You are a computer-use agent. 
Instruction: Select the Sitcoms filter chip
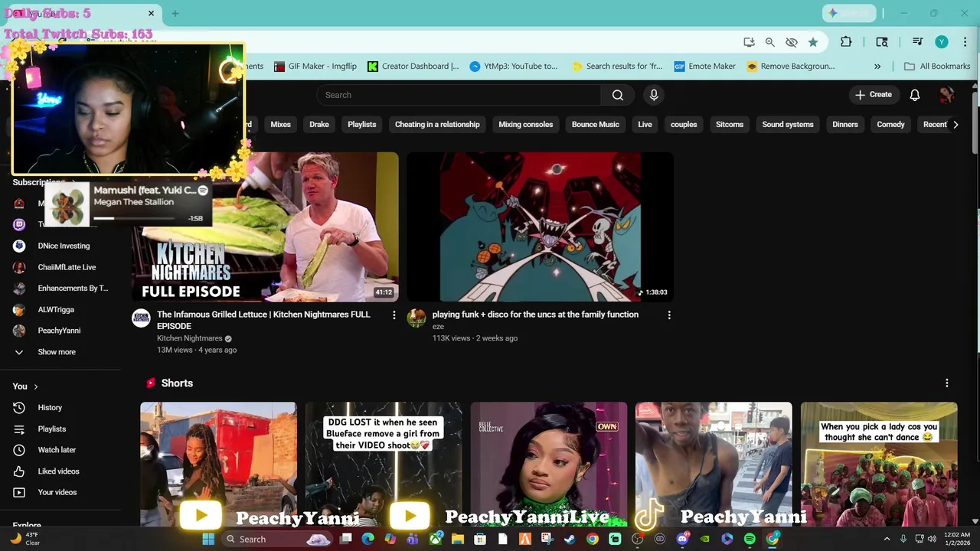[730, 125]
